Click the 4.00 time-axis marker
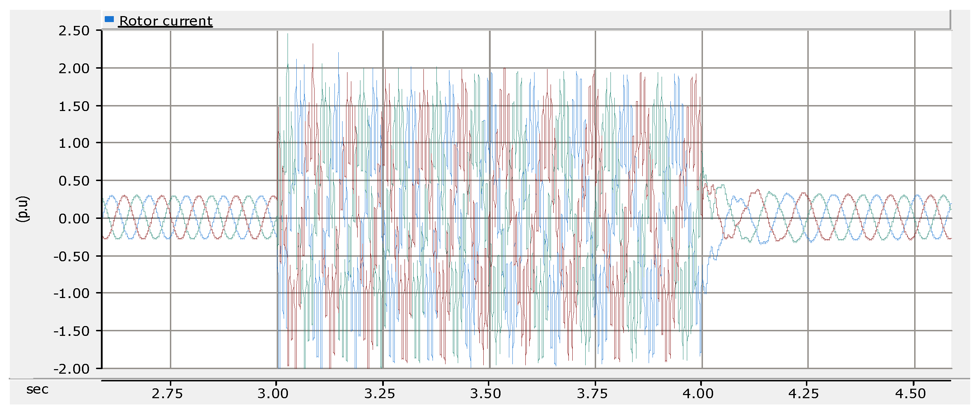This screenshot has height=415, width=980. [x=698, y=394]
